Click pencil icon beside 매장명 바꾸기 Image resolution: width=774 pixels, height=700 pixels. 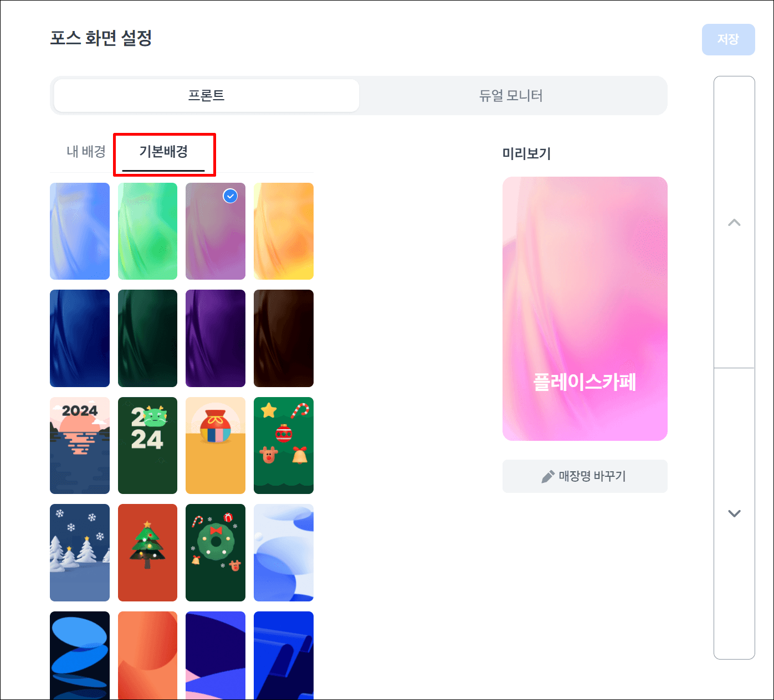pos(548,476)
